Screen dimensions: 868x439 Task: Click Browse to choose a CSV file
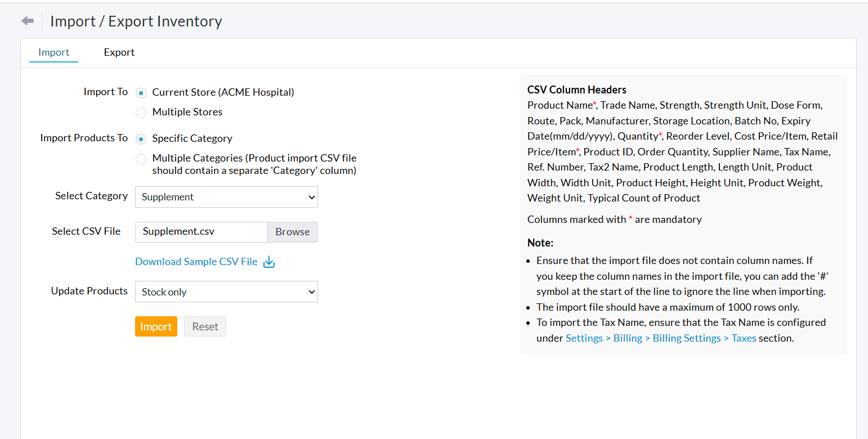(x=292, y=232)
